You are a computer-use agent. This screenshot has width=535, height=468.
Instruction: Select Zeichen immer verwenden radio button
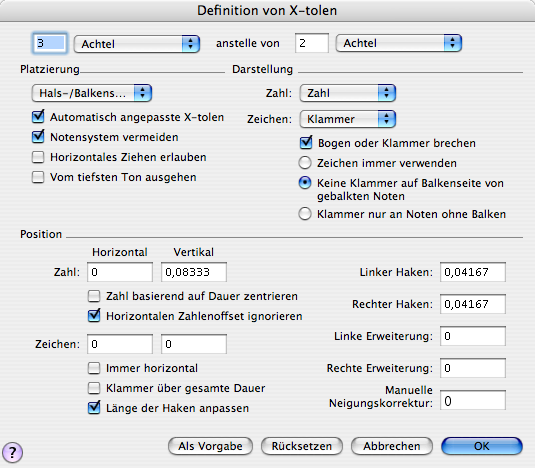coord(305,163)
